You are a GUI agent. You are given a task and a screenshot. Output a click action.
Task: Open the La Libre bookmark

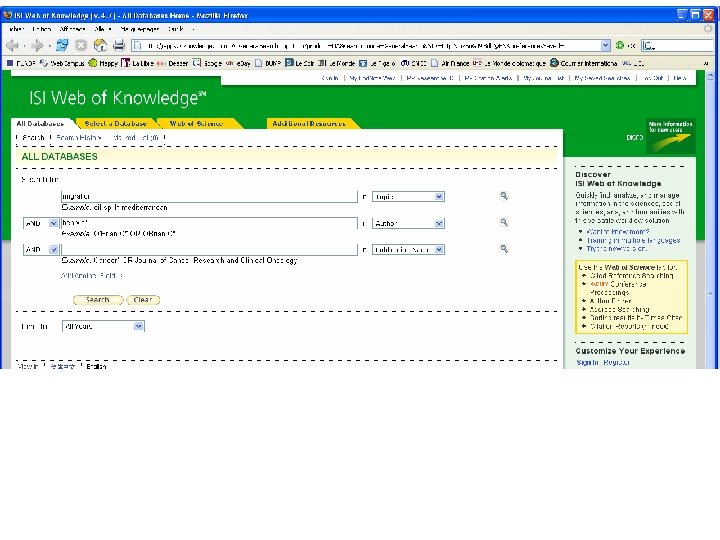pyautogui.click(x=138, y=63)
